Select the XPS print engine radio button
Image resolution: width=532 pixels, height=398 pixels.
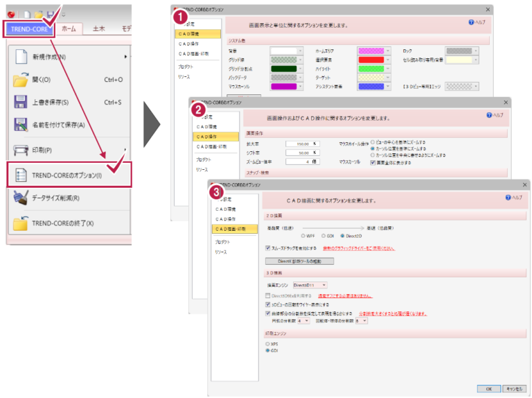(x=269, y=343)
